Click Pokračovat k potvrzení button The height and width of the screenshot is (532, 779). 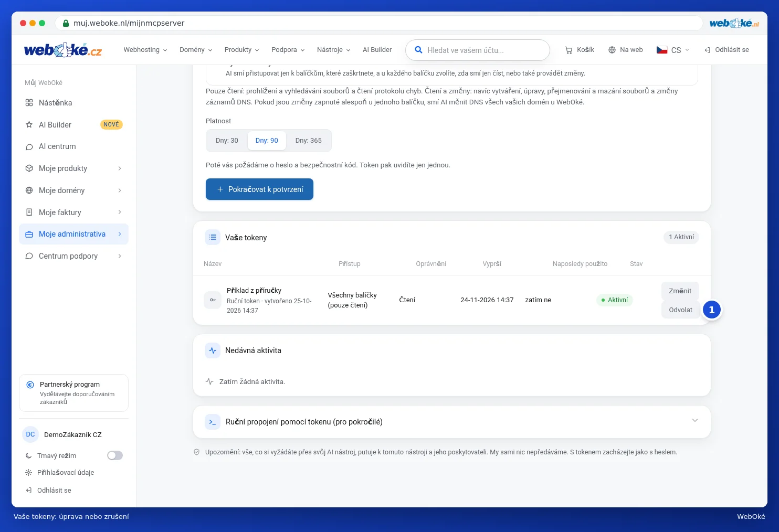tap(259, 189)
